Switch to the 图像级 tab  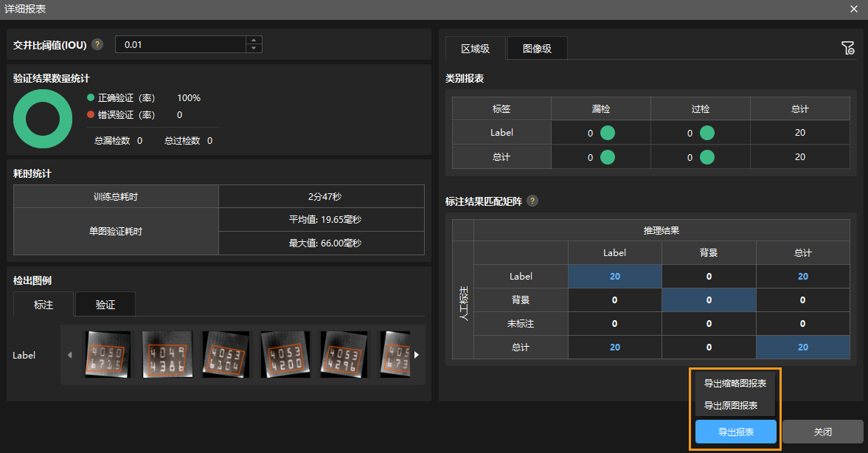(537, 49)
